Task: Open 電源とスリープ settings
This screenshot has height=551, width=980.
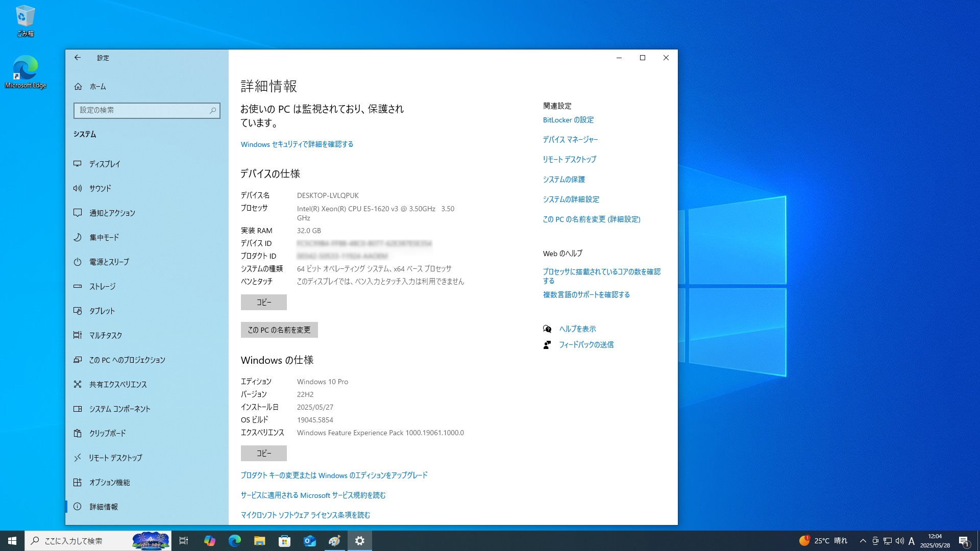Action: pos(147,262)
